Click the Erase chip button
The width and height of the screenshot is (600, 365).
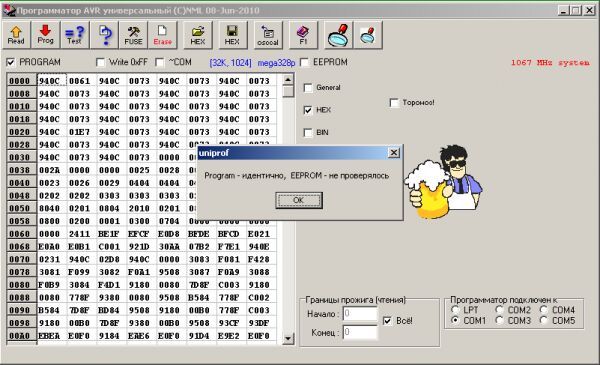point(162,35)
